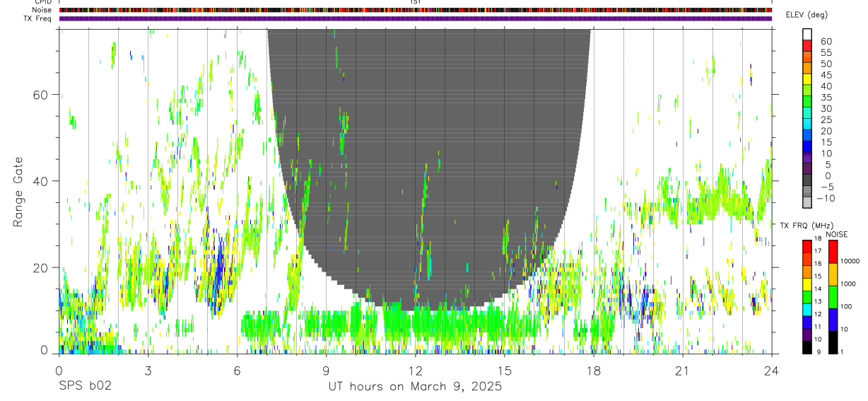Click the purple TX Freq strip above the plot
The image size is (868, 401).
(x=416, y=18)
